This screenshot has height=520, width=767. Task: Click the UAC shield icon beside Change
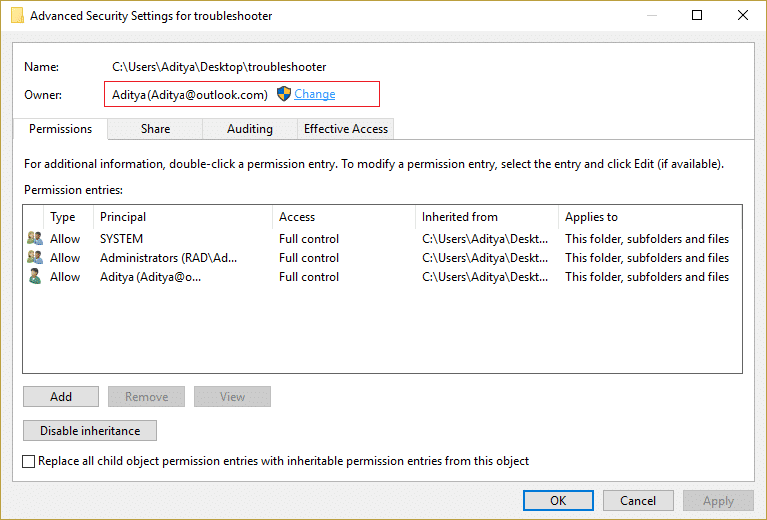point(284,94)
